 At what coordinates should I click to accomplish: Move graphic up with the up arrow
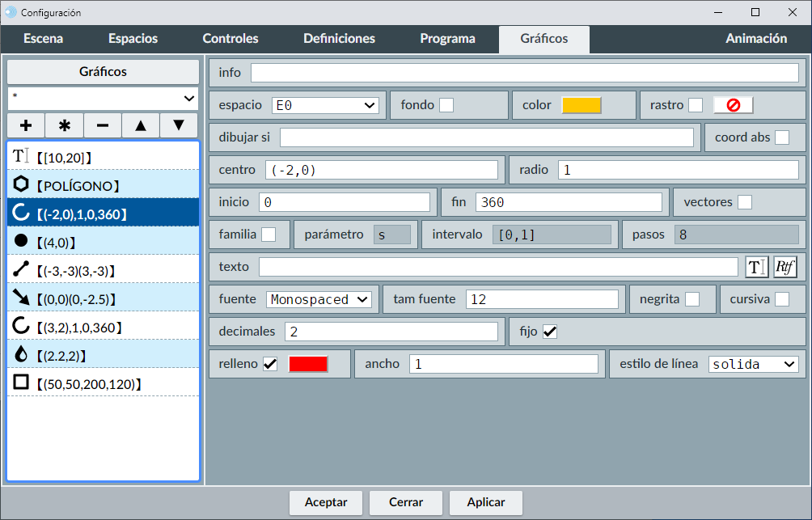(x=141, y=125)
